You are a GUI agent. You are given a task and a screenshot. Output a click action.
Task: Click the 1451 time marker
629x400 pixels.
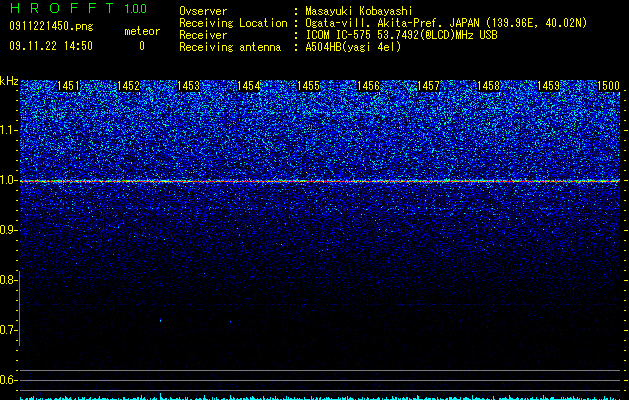(x=68, y=86)
